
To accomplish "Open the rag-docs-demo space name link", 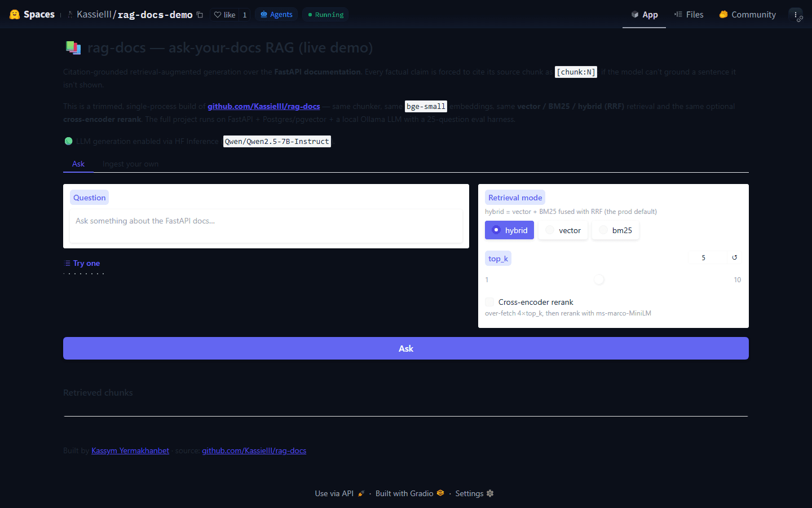I will click(155, 15).
